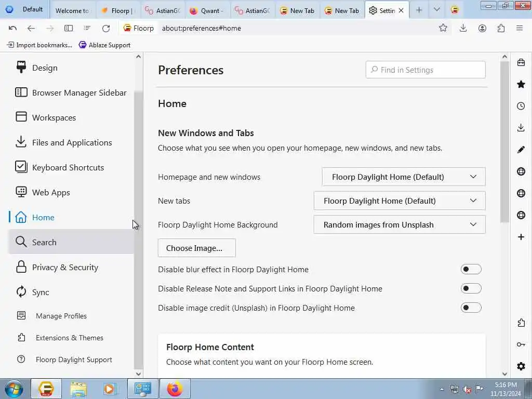
Task: Open the extensions puzzle icon in toolbar
Action: pyautogui.click(x=501, y=28)
